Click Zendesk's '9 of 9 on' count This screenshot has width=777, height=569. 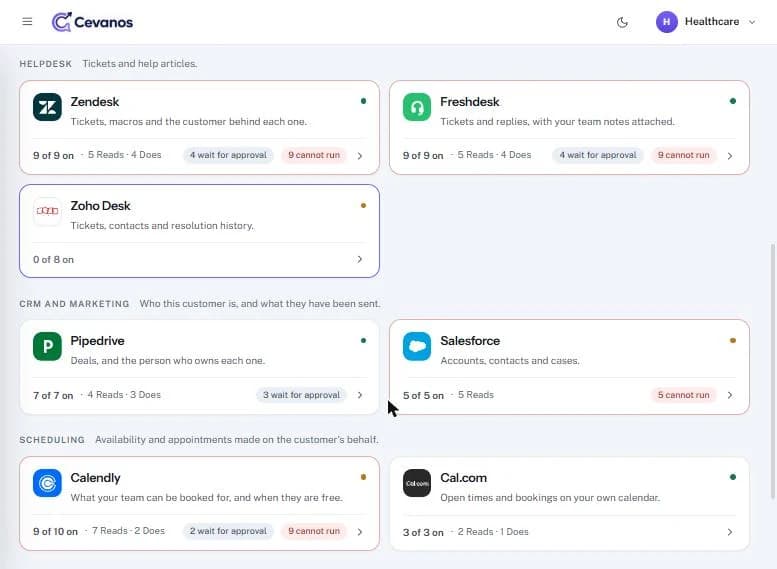[x=54, y=156]
